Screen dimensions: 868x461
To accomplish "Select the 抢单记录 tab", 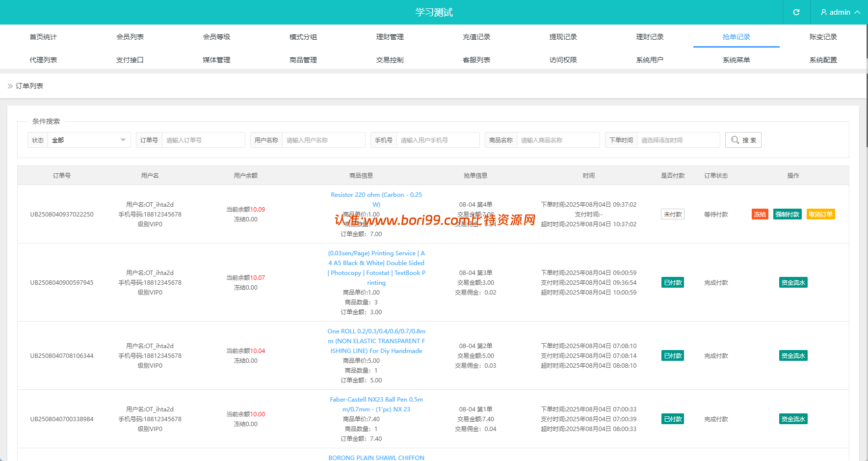I will (736, 37).
